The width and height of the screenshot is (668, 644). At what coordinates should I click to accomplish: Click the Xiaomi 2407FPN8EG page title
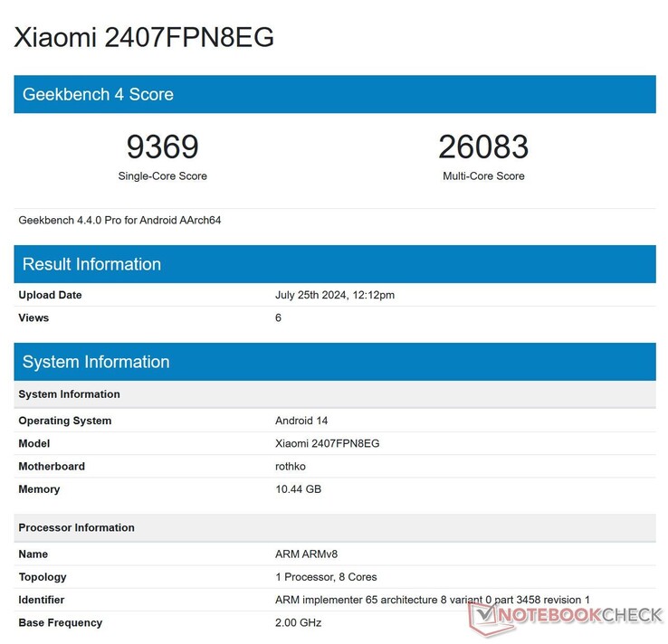[144, 37]
